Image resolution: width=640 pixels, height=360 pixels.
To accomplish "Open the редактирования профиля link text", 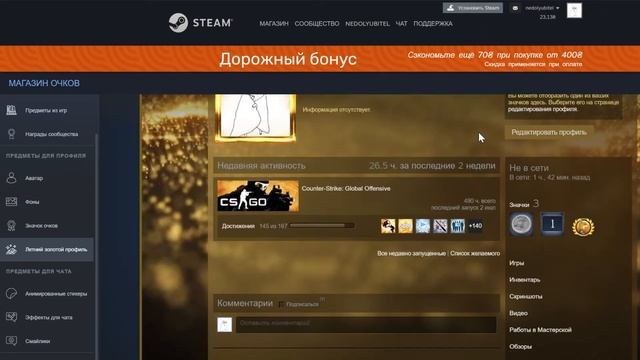I will click(x=542, y=109).
